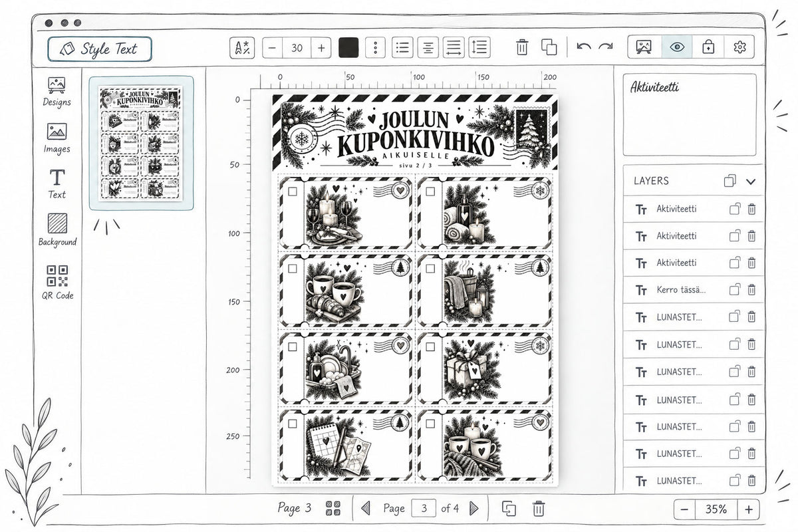This screenshot has width=798, height=532.
Task: Open the more options three-dot menu
Action: pyautogui.click(x=376, y=47)
